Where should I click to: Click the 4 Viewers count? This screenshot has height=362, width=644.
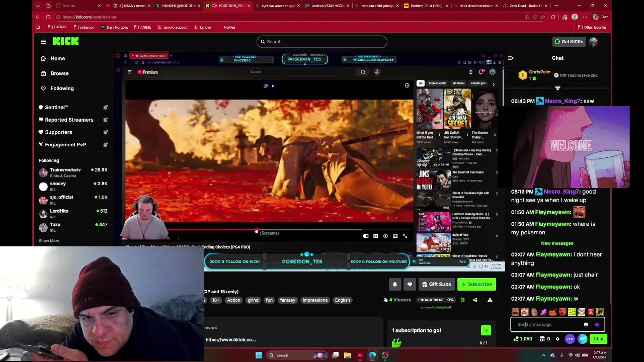click(x=397, y=300)
